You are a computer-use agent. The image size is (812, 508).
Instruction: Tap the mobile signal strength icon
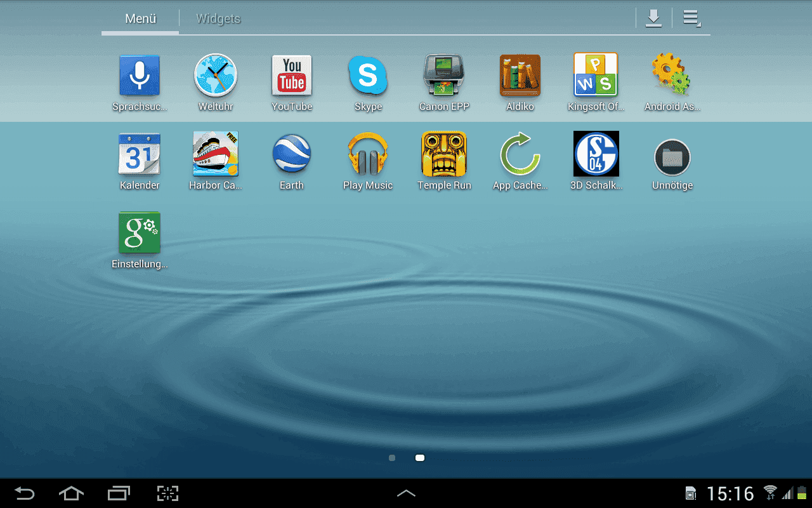pos(788,493)
